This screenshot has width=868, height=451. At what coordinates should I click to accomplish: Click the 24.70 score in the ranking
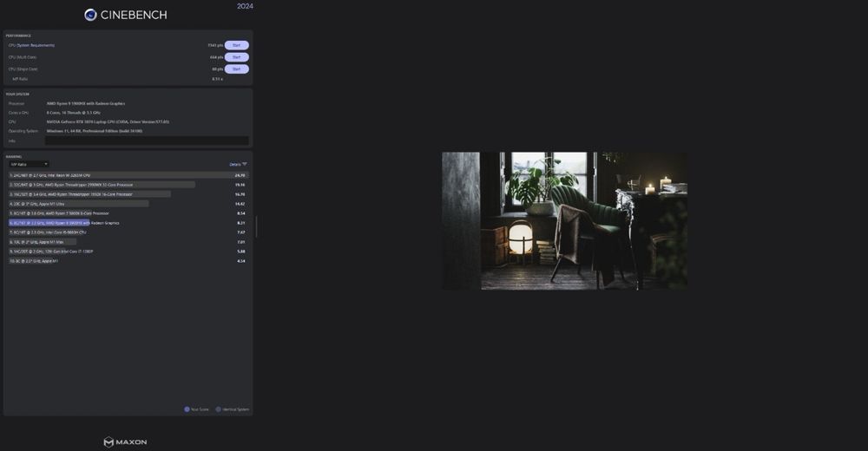click(240, 175)
